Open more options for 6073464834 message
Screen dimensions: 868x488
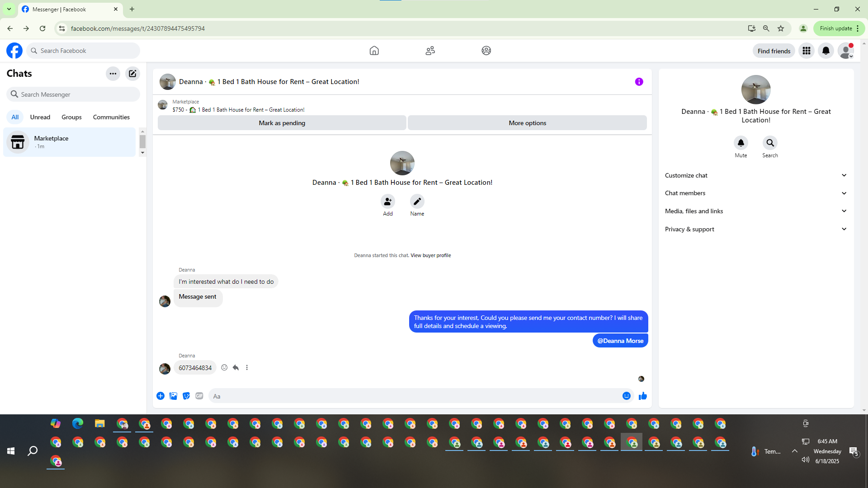tap(247, 368)
